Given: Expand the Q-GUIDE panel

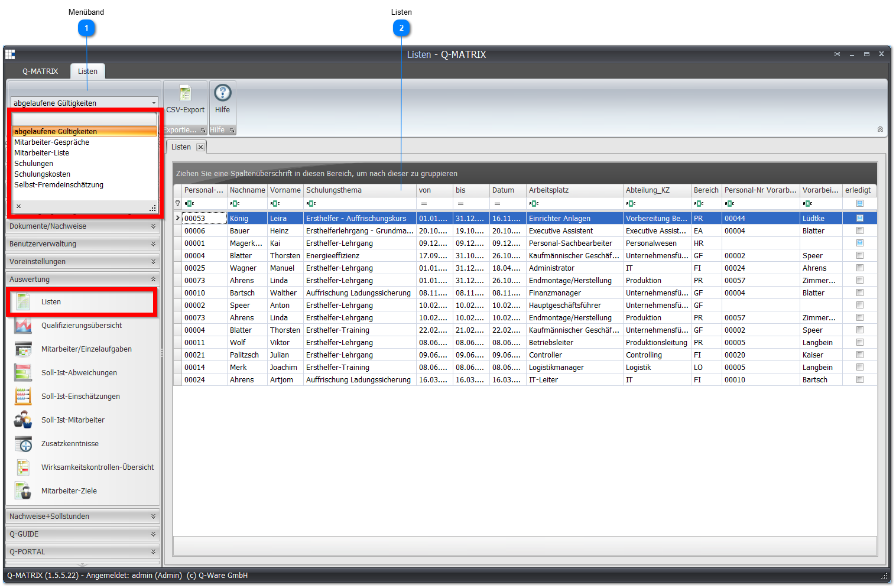Looking at the screenshot, I should pyautogui.click(x=83, y=534).
